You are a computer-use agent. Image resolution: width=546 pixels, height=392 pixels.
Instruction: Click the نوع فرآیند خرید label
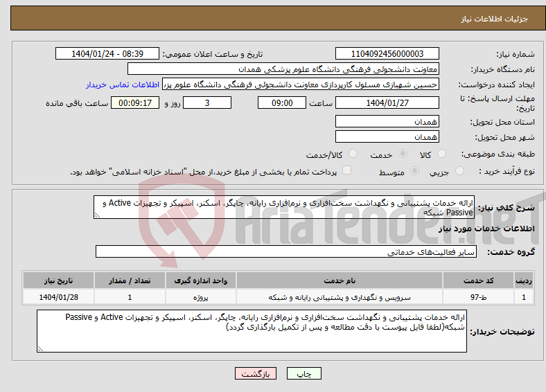point(507,171)
